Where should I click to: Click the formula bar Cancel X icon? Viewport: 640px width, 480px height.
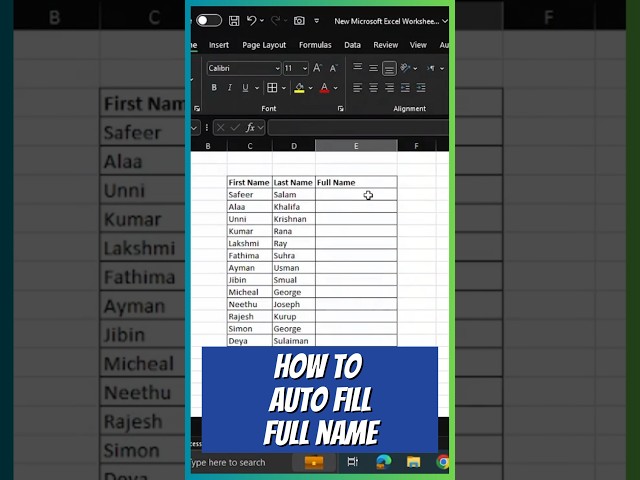coord(220,128)
